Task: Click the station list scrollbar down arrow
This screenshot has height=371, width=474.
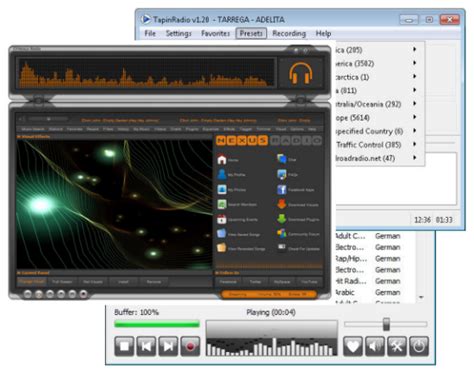Action: pyautogui.click(x=421, y=297)
